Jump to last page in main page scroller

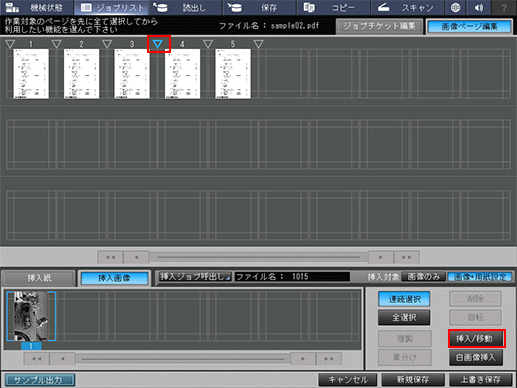click(x=407, y=257)
